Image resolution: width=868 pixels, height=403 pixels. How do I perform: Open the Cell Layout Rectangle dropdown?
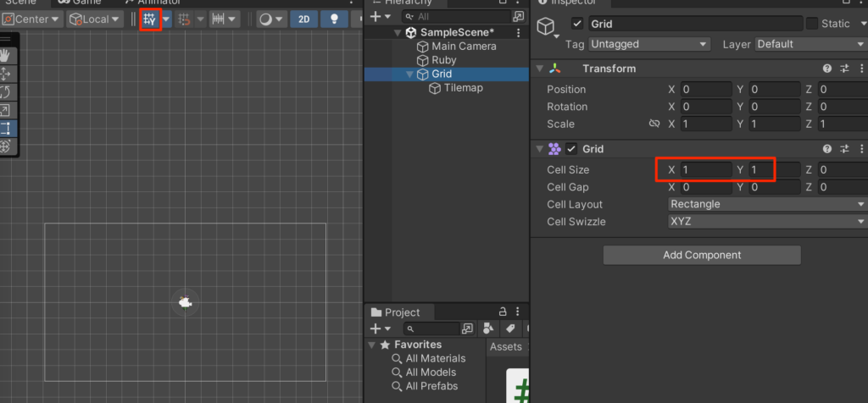768,204
